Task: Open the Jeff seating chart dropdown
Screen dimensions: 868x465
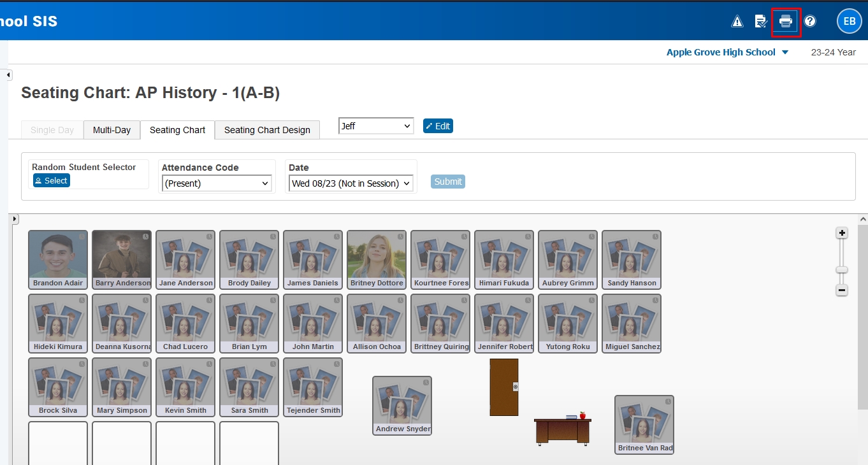Action: pos(376,126)
